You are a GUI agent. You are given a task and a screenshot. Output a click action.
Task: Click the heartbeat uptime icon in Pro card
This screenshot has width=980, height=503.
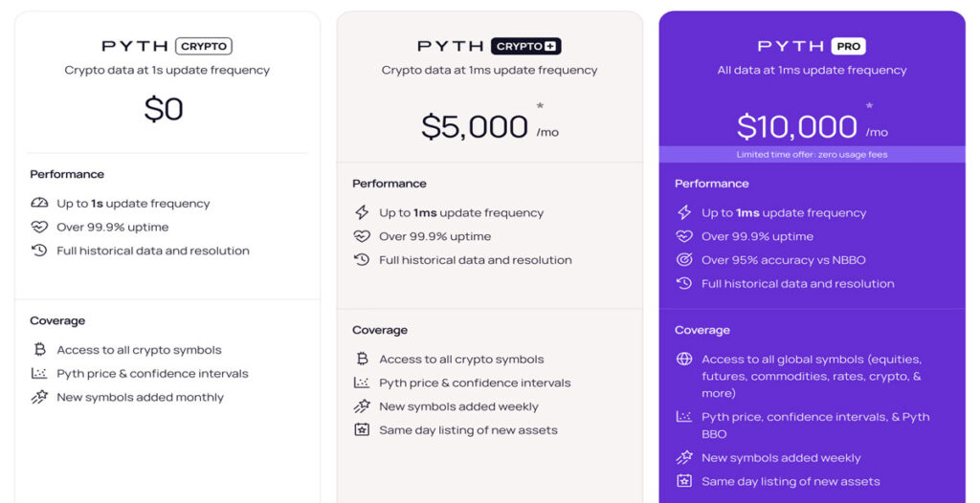684,236
